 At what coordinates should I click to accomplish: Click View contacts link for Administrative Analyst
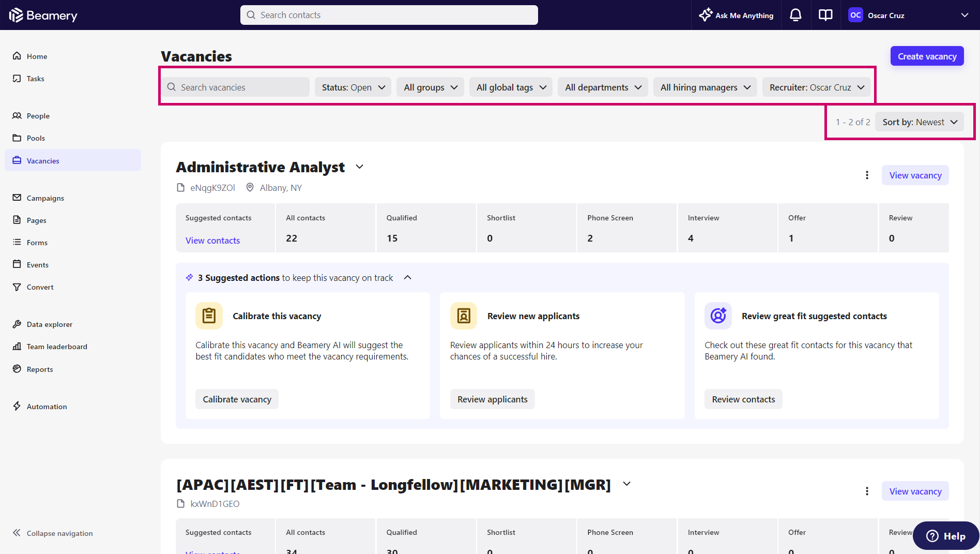(212, 241)
